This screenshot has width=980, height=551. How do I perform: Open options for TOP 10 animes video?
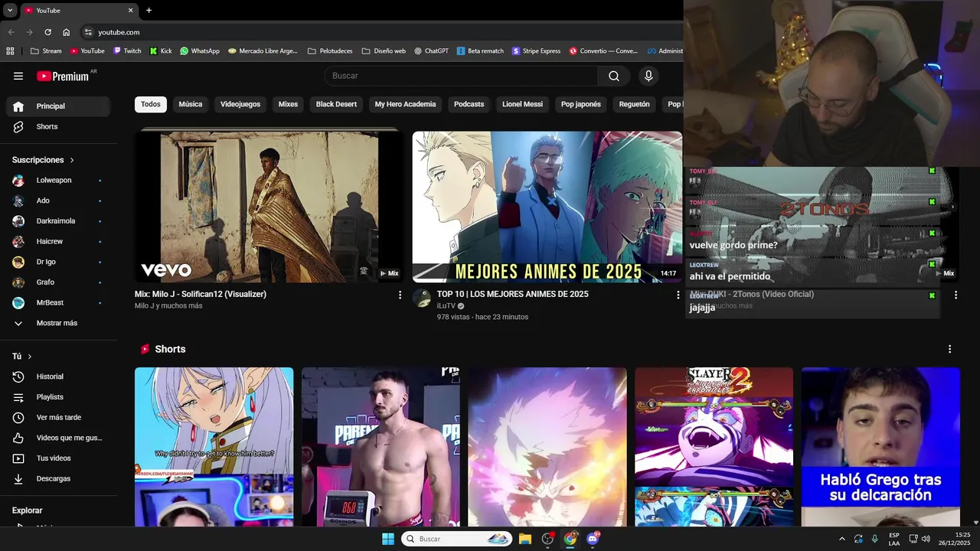678,295
